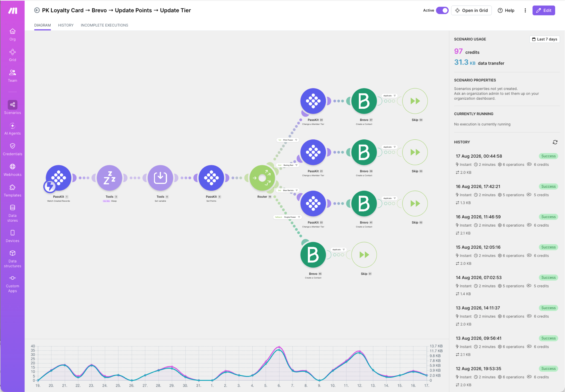Open AI Agents from the sidebar
Image resolution: width=565 pixels, height=392 pixels.
(x=12, y=129)
